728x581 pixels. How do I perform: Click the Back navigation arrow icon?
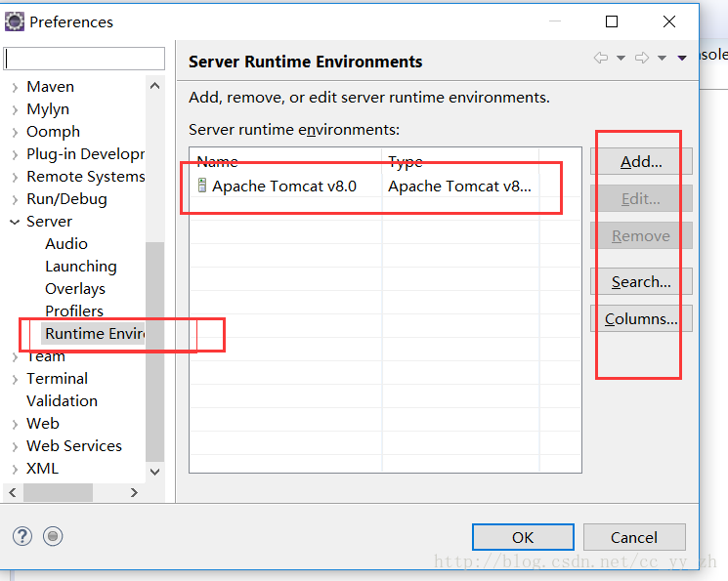point(601,58)
